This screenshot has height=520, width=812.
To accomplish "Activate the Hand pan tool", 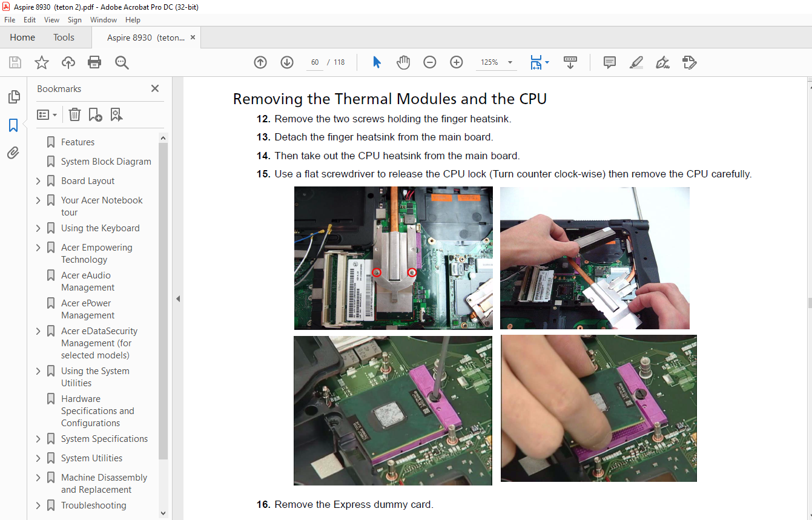I will [x=403, y=62].
